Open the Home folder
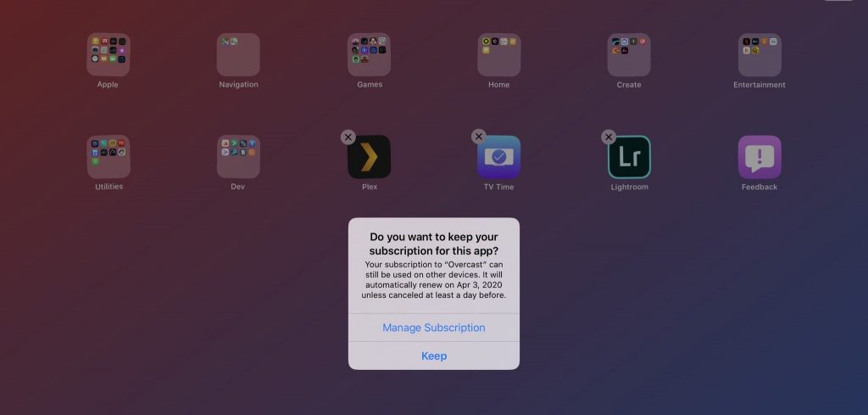The width and height of the screenshot is (868, 415). [x=498, y=54]
